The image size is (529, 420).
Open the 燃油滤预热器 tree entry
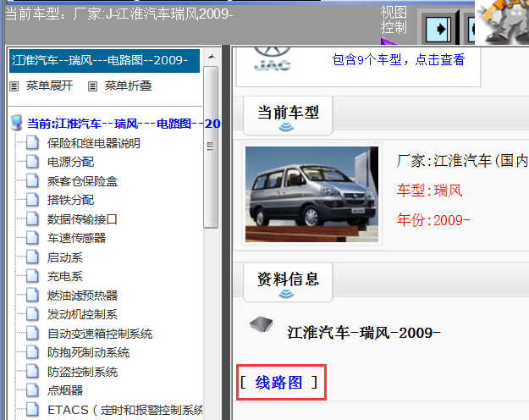[82, 296]
